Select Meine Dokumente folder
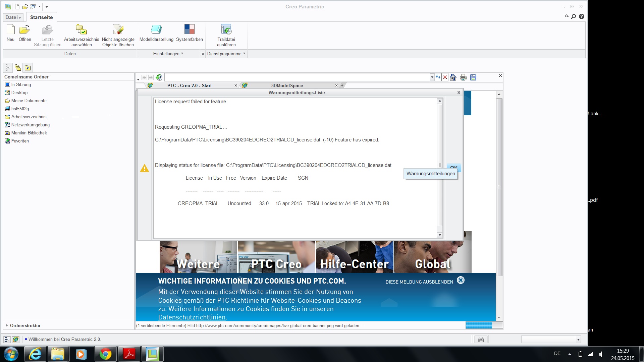The width and height of the screenshot is (644, 362). [25, 101]
